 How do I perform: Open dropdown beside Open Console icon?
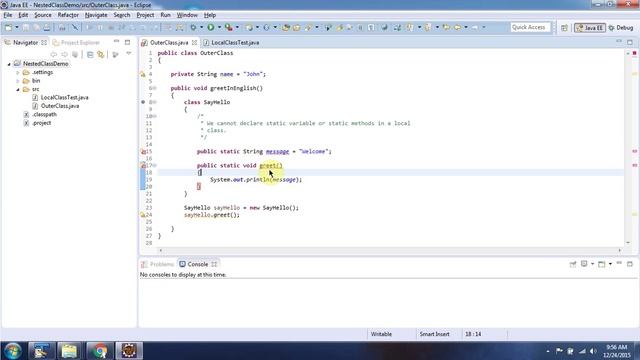pos(610,264)
